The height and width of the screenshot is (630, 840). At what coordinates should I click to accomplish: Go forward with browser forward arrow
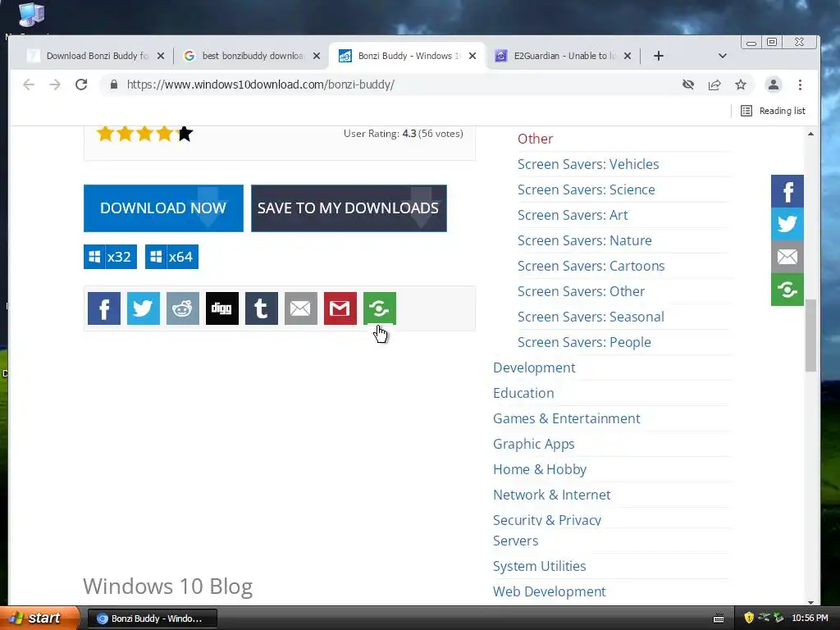click(x=55, y=84)
